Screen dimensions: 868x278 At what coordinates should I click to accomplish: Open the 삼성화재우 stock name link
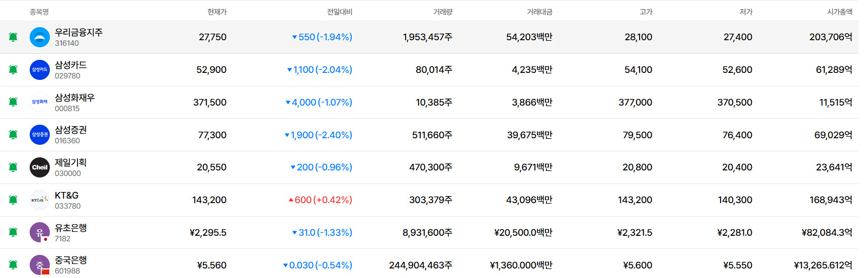(x=74, y=98)
